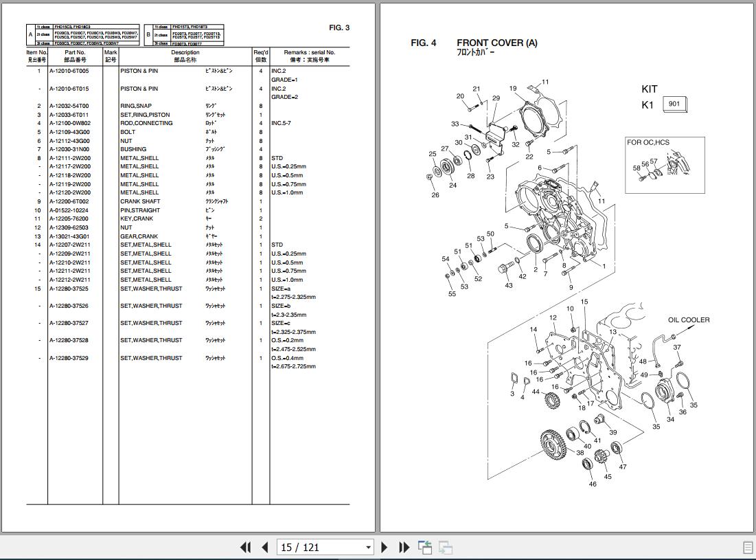Go to the previous page

(264, 547)
